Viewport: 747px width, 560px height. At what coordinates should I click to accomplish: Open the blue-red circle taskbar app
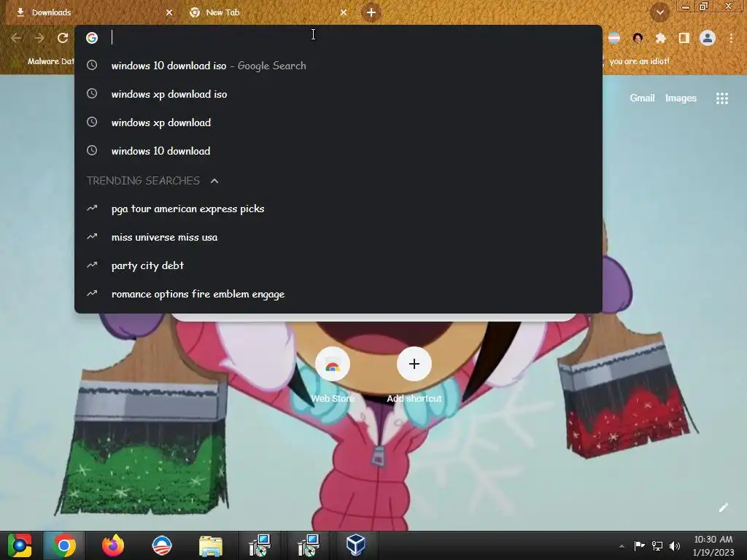tap(161, 545)
